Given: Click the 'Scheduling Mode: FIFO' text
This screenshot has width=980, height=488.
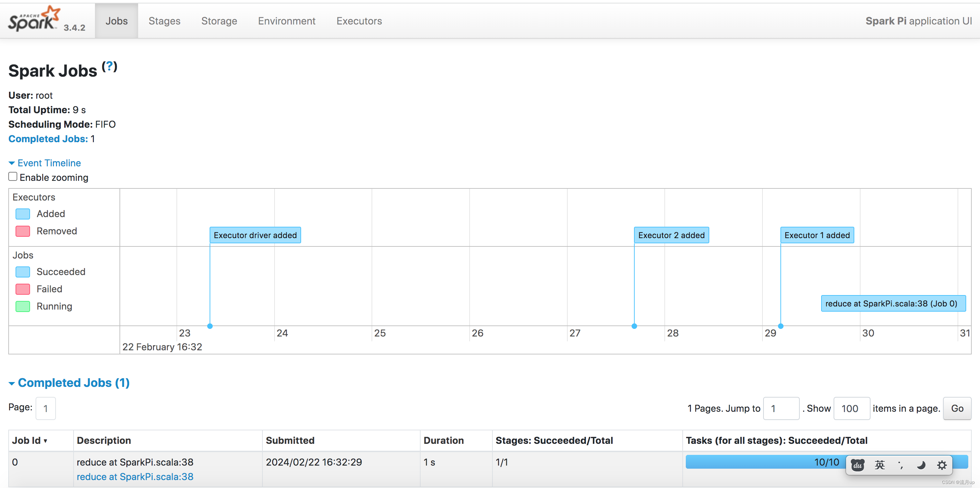Looking at the screenshot, I should coord(62,124).
